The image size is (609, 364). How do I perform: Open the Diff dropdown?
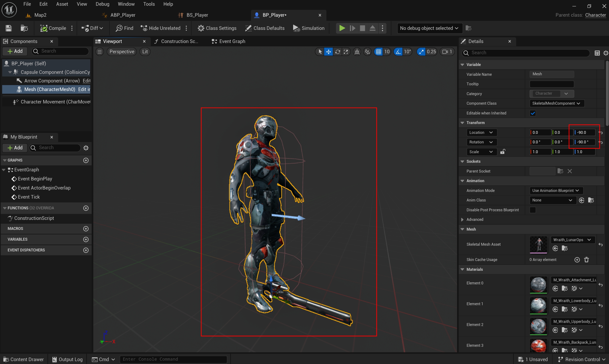(92, 28)
